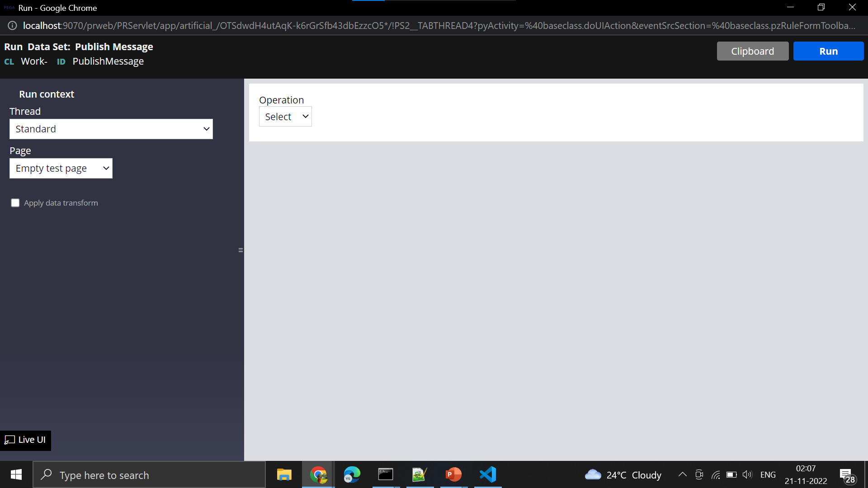Image resolution: width=868 pixels, height=488 pixels.
Task: Click the site information icon in address bar
Action: tap(12, 26)
